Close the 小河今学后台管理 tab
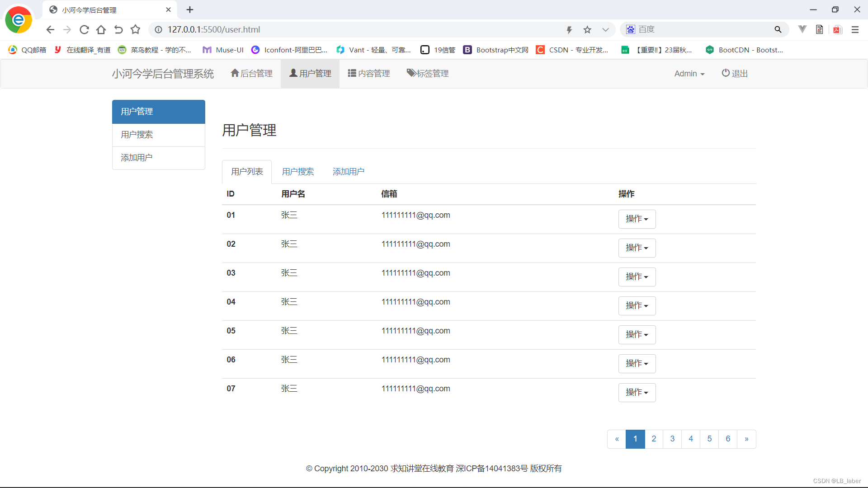 168,9
